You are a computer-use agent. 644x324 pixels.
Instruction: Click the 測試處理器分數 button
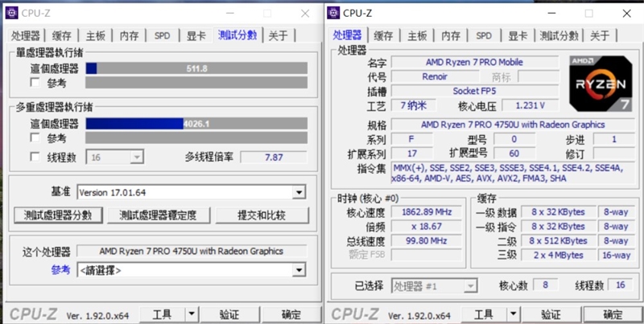click(58, 215)
